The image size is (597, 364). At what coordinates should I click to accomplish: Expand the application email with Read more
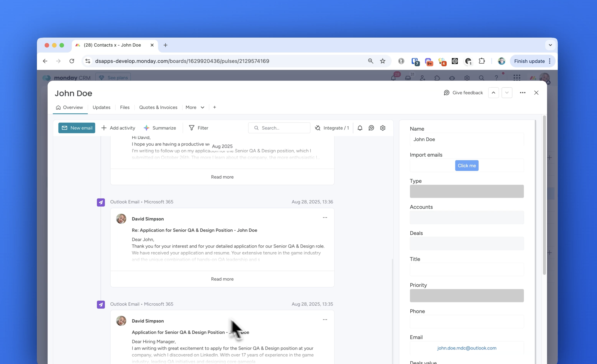tap(222, 279)
